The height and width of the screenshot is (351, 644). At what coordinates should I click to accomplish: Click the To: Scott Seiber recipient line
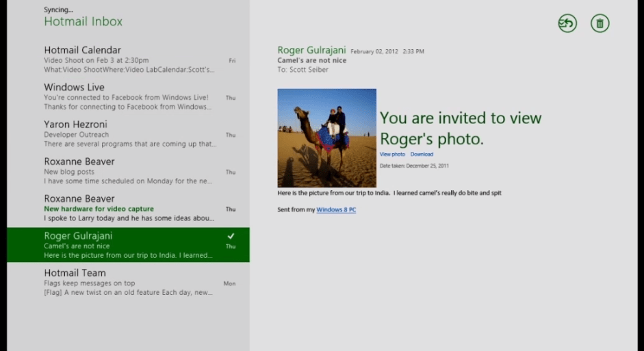click(x=302, y=70)
